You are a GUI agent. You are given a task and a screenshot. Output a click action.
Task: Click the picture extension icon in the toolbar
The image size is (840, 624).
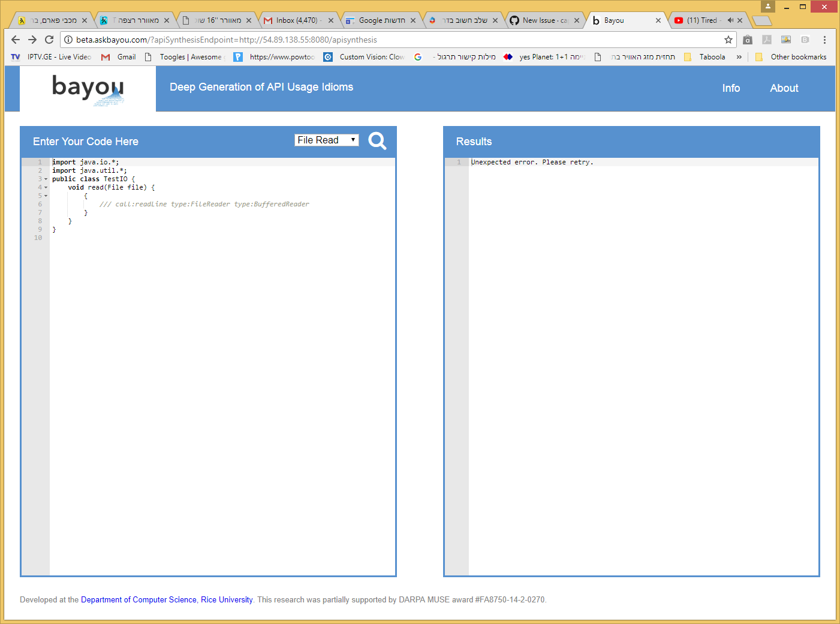tap(786, 40)
